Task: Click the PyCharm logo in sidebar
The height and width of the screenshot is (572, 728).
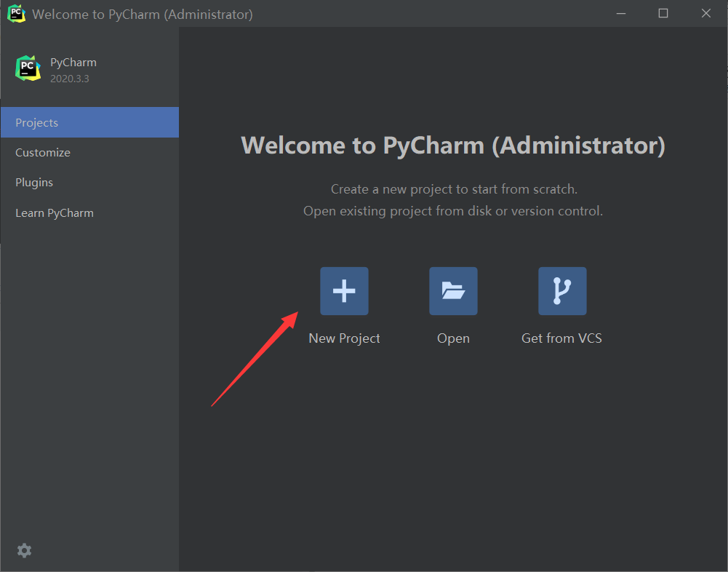Action: [x=28, y=68]
